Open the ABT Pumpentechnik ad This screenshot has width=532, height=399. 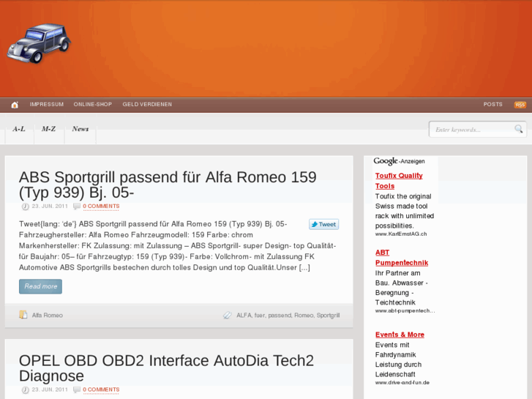pyautogui.click(x=402, y=258)
